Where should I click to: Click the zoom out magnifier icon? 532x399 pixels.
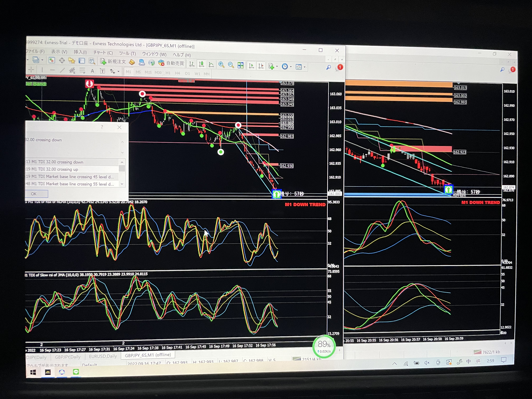point(231,65)
